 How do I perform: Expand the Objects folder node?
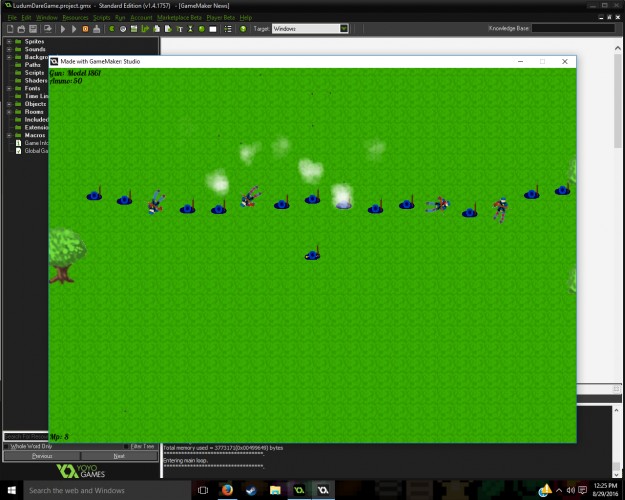9,104
